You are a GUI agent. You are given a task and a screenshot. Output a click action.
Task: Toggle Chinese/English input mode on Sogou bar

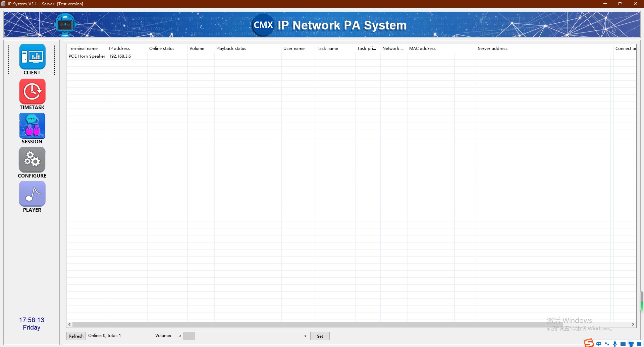click(x=599, y=344)
